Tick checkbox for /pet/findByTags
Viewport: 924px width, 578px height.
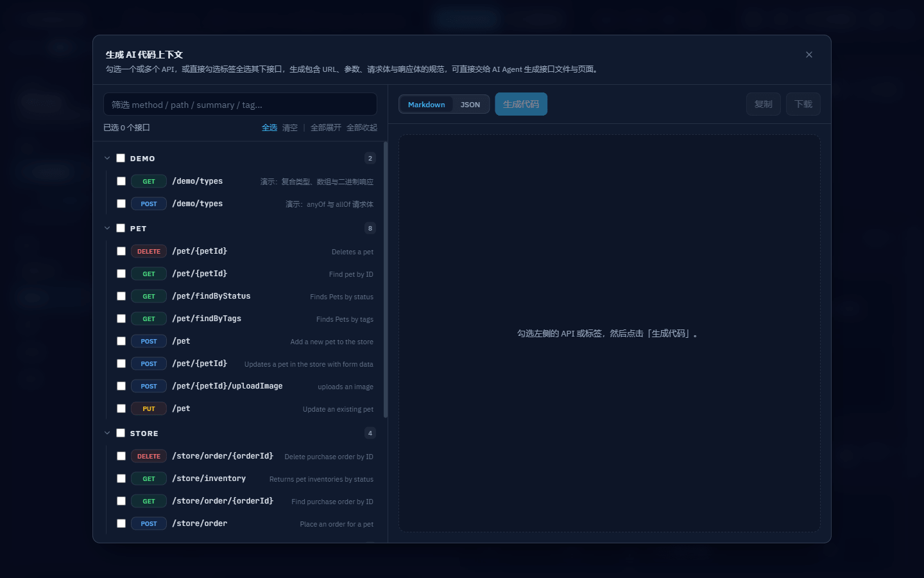click(x=121, y=319)
